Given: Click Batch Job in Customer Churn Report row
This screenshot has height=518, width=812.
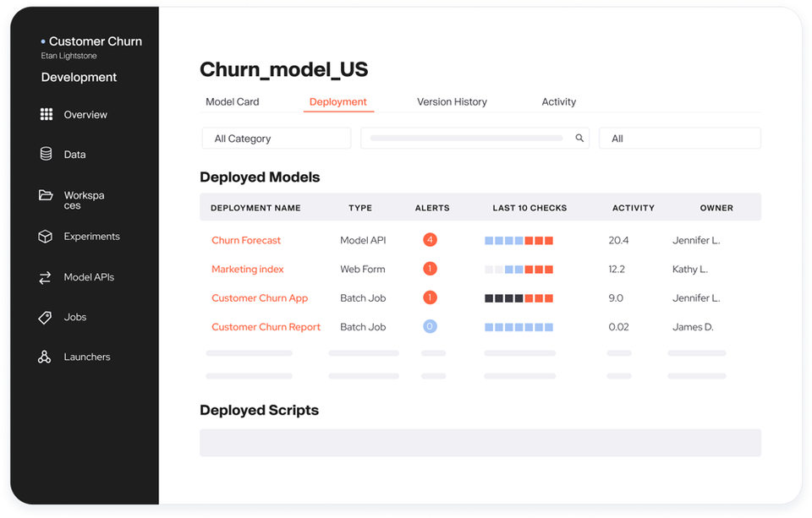Looking at the screenshot, I should click(x=363, y=327).
